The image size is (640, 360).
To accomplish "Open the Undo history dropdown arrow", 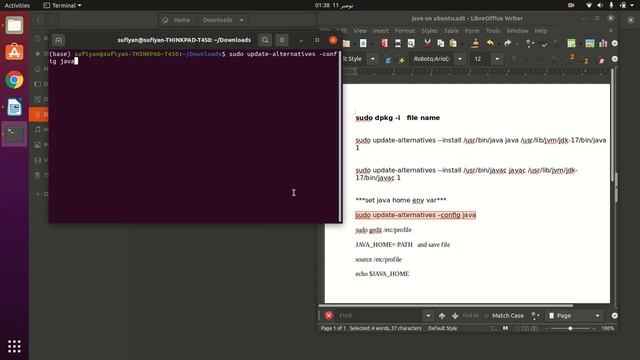I will coord(499,44).
